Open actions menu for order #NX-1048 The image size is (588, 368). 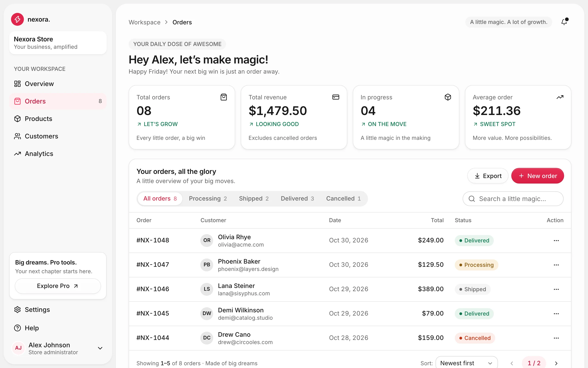pos(556,241)
